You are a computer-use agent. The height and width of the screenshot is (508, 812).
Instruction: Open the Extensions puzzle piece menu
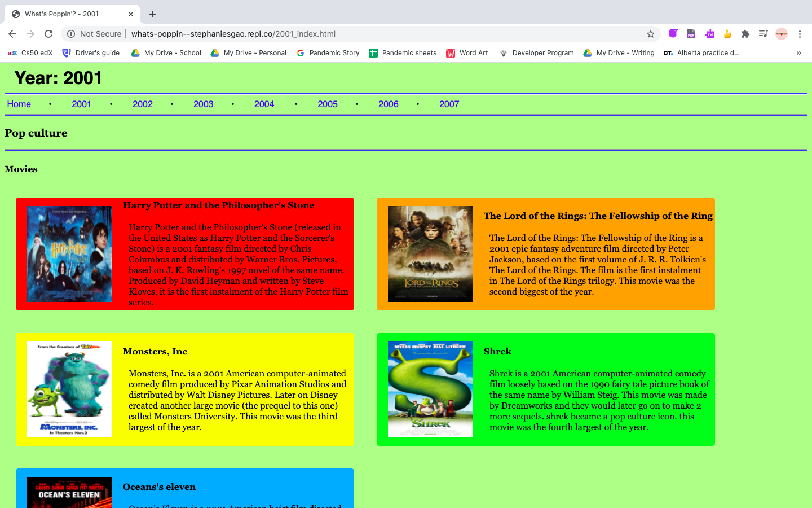point(745,34)
